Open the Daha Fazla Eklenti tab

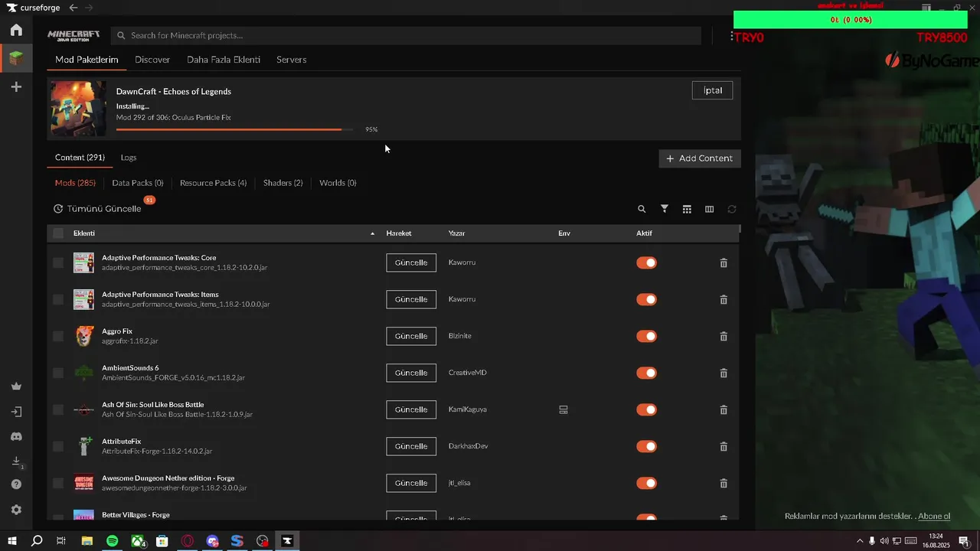click(x=224, y=60)
